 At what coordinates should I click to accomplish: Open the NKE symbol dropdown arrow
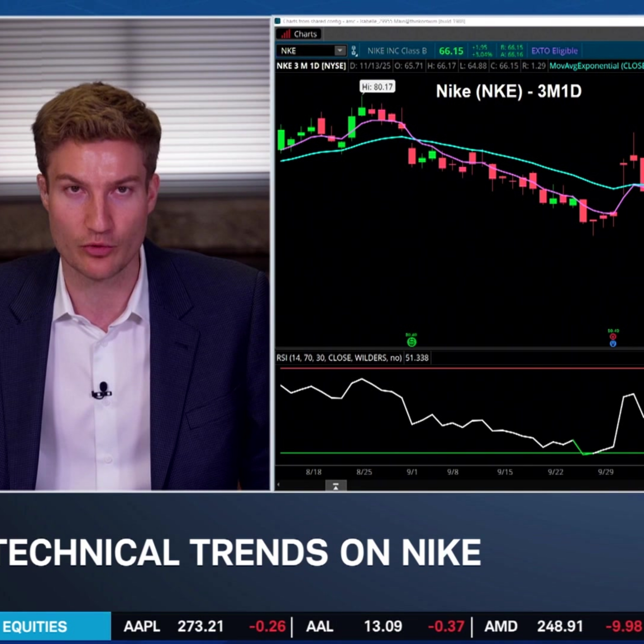pyautogui.click(x=340, y=51)
